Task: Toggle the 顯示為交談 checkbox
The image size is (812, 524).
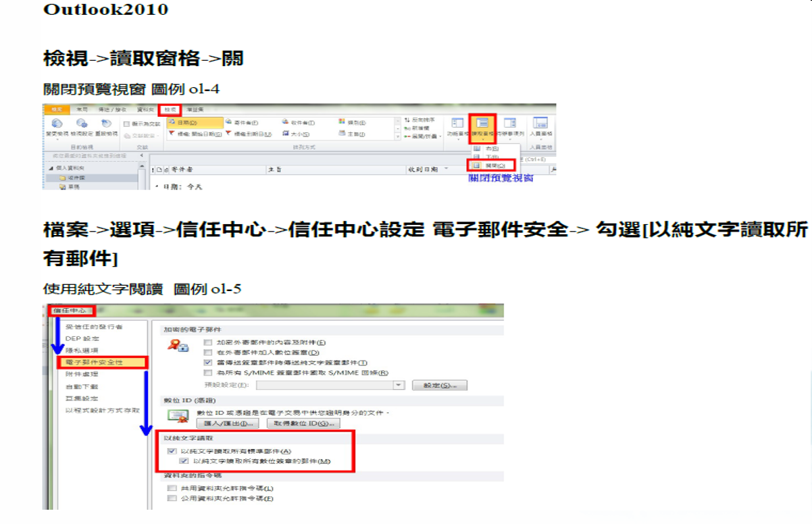Action: (127, 124)
